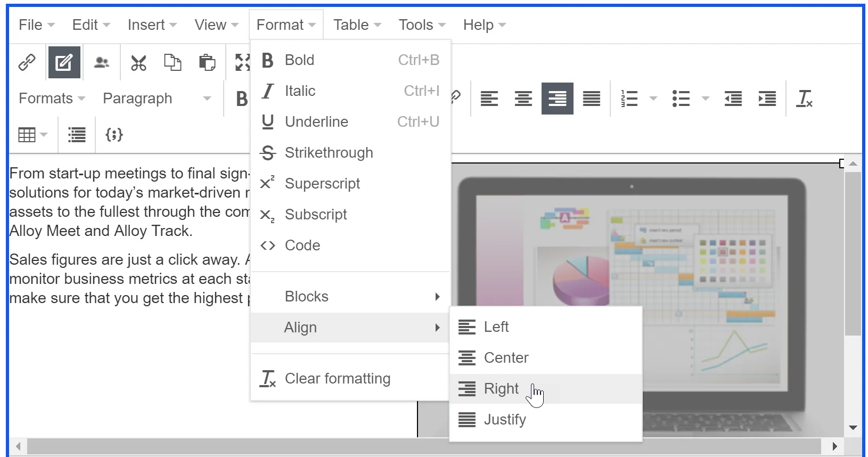Click the numbered list icon
Screen dimensions: 868x457
[629, 99]
